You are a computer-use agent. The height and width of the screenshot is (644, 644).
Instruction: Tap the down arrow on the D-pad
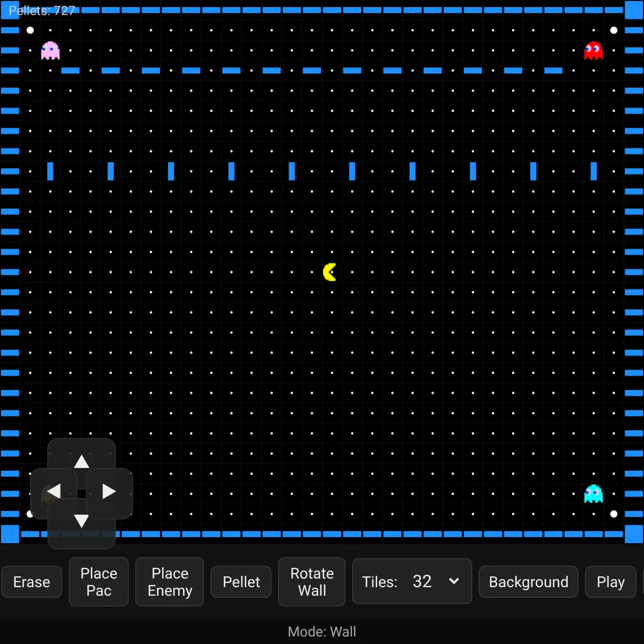(82, 521)
